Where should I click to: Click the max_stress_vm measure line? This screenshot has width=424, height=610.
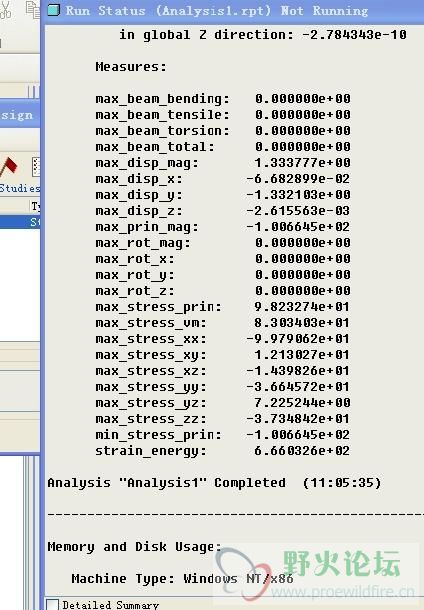coord(223,323)
